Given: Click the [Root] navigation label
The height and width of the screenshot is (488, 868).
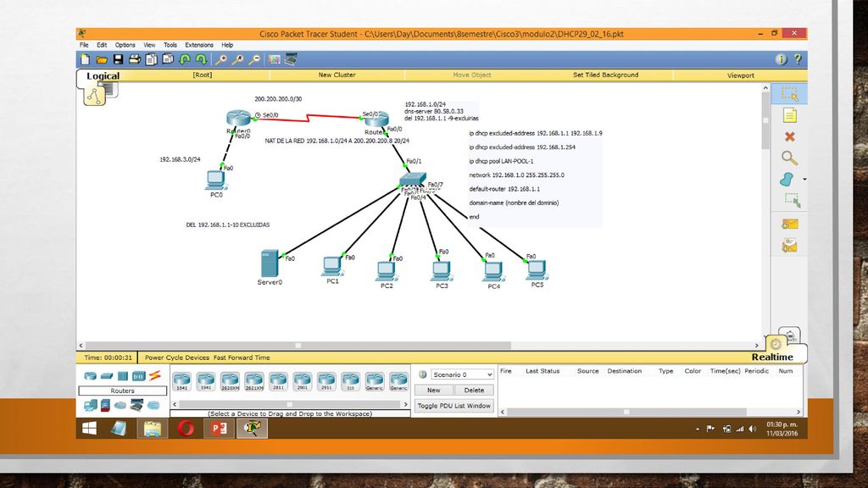Looking at the screenshot, I should (202, 75).
